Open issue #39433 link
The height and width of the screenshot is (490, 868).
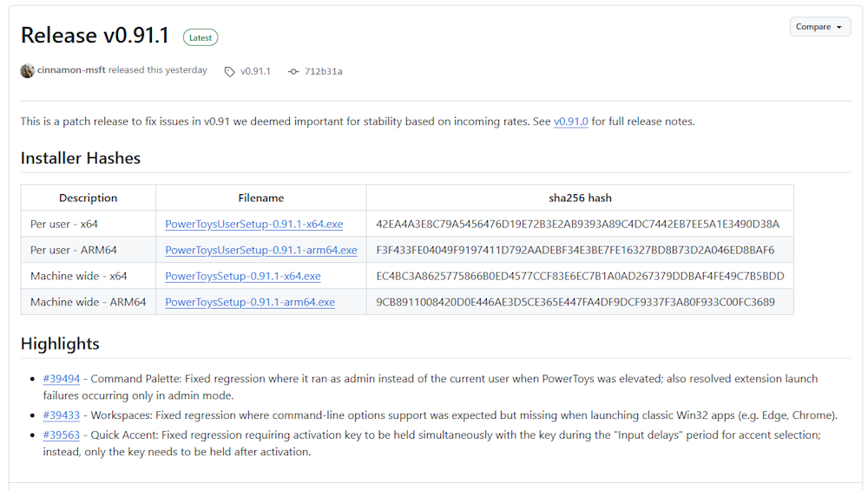pyautogui.click(x=62, y=415)
